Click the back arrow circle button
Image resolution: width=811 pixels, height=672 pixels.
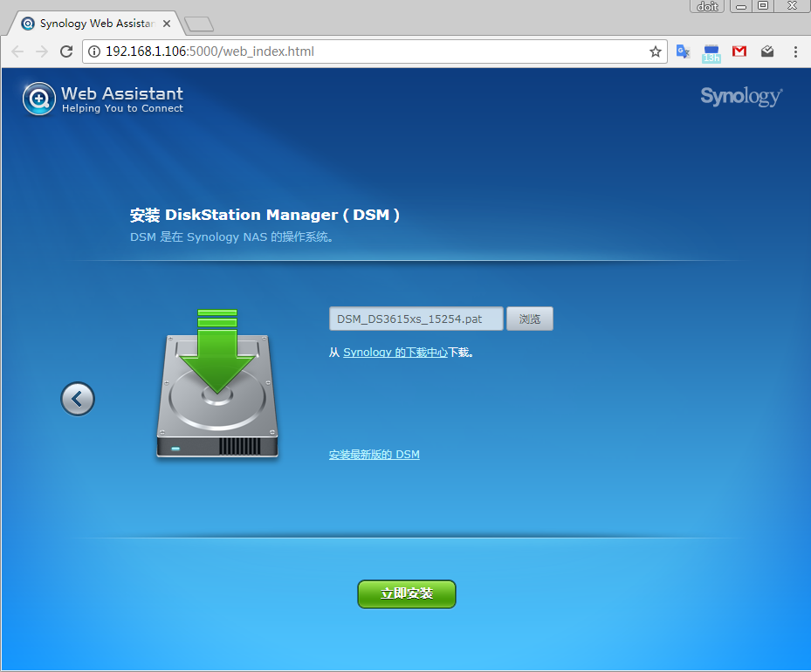coord(78,399)
